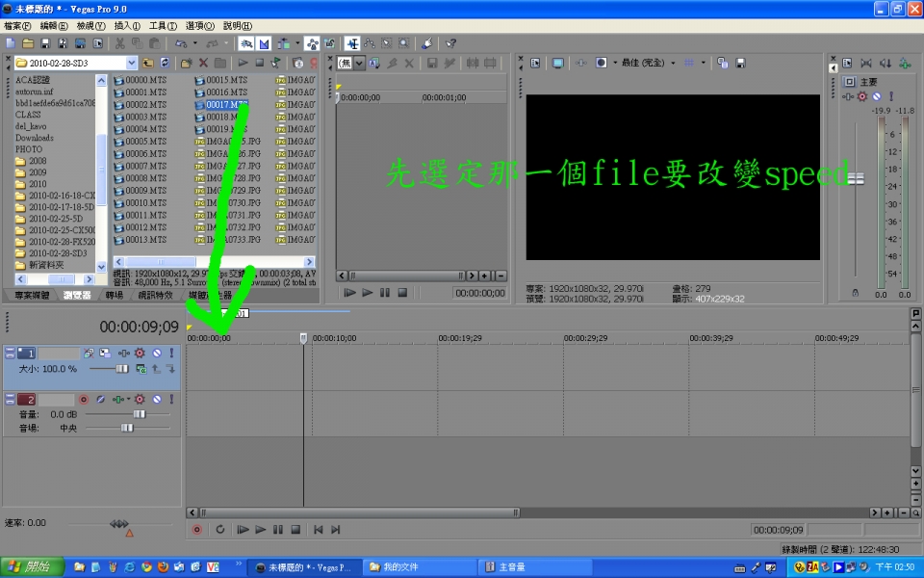Click audio track 2 volume slider handle

(x=139, y=413)
